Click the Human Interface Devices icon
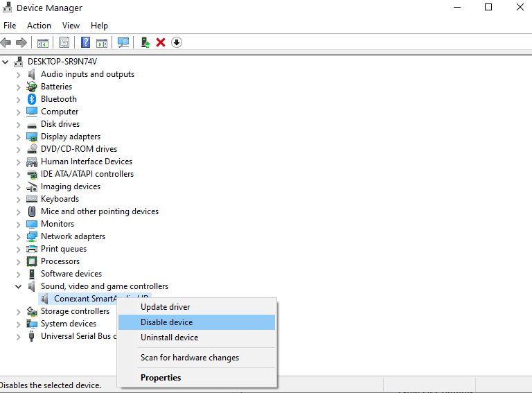The height and width of the screenshot is (393, 532). 32,162
